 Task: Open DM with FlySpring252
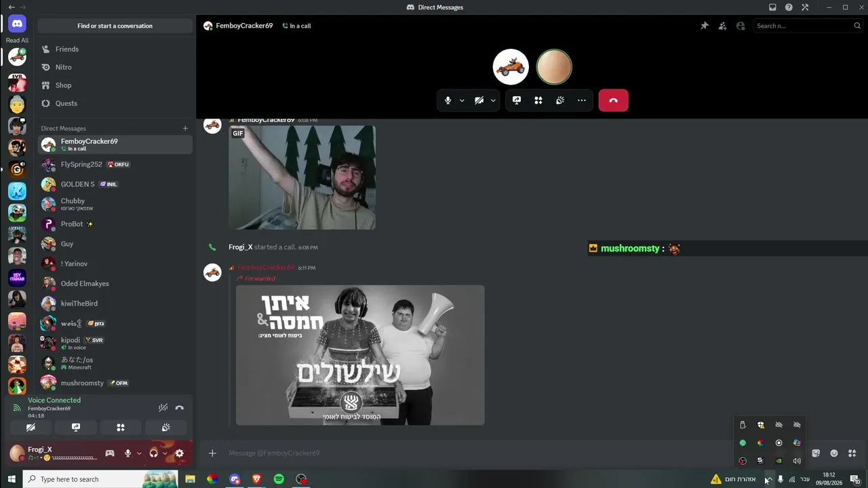tap(115, 165)
